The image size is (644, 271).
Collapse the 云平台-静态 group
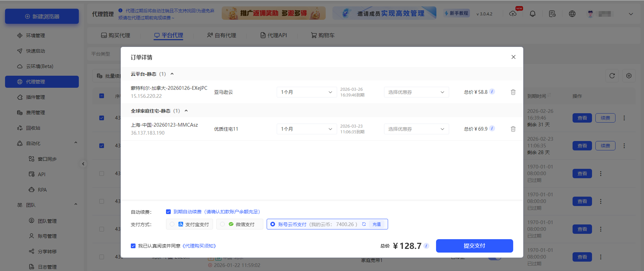[x=172, y=74]
